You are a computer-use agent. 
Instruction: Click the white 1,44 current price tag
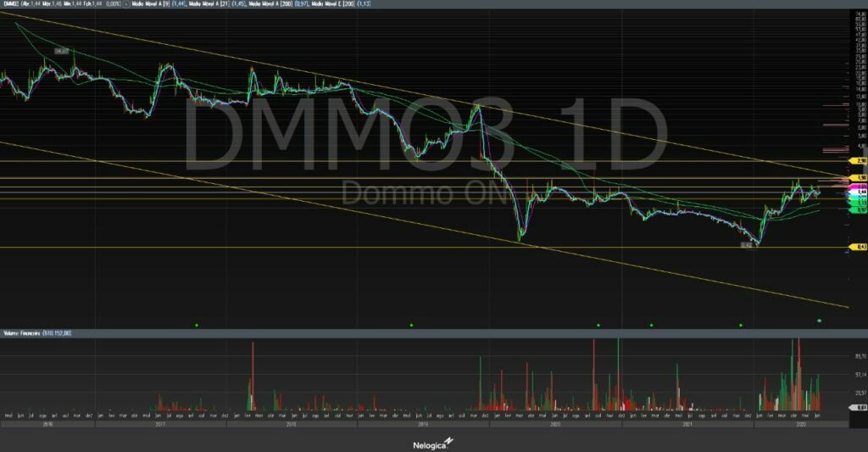click(860, 193)
